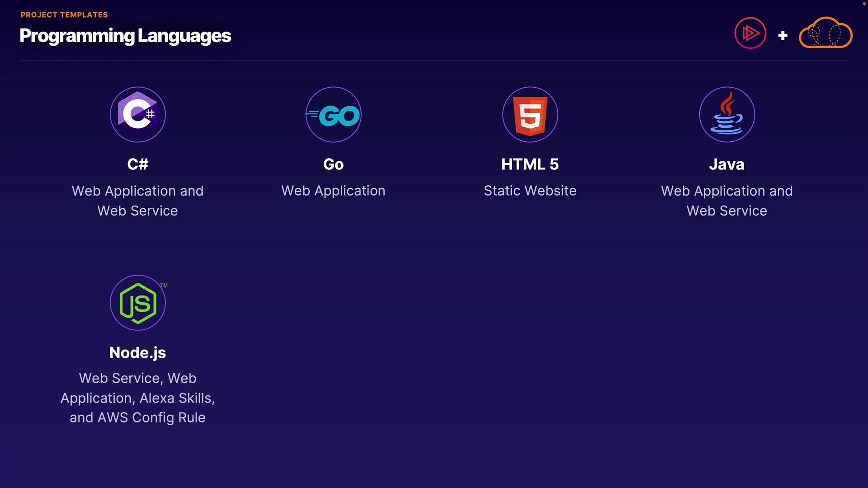
Task: Click the HTML 5 shield logo icon
Action: coord(530,115)
